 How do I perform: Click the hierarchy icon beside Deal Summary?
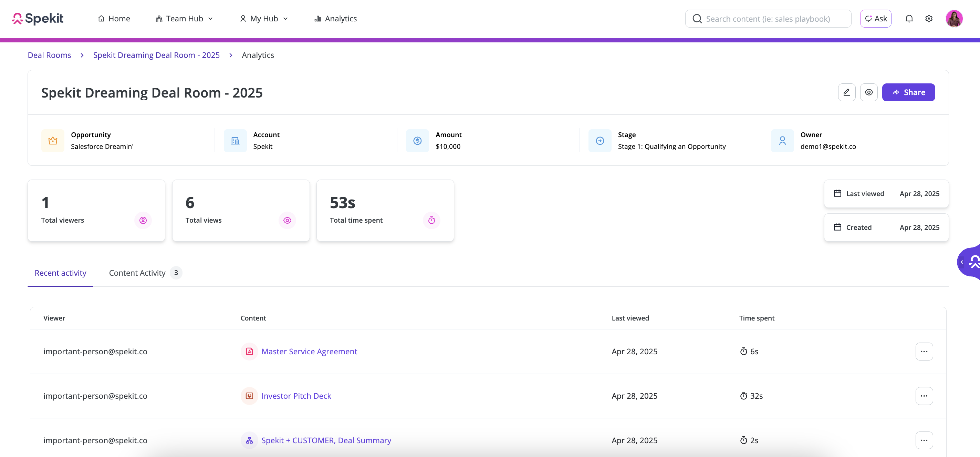coord(249,440)
